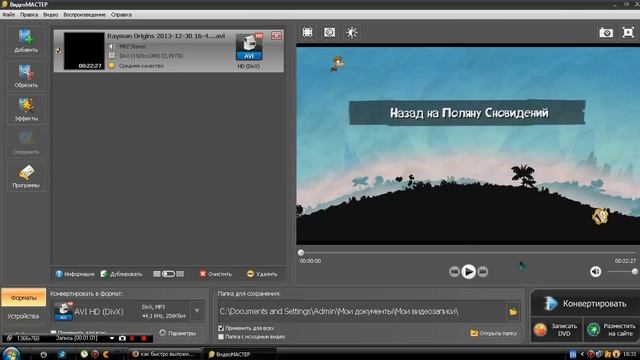The image size is (640, 360).
Task: Open the recorder overlay dropdown arrow
Action: 112,338
